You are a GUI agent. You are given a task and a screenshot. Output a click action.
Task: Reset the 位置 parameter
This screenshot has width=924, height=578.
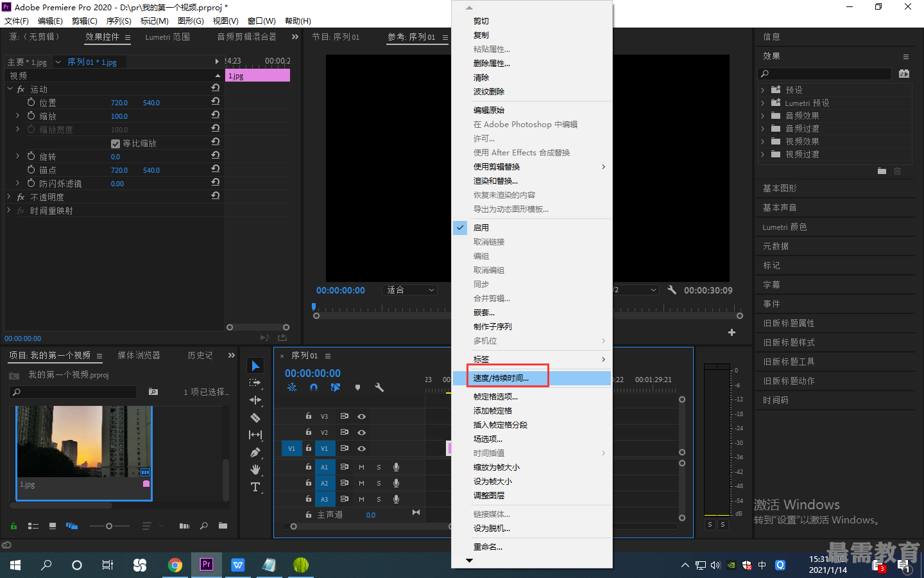pyautogui.click(x=216, y=101)
